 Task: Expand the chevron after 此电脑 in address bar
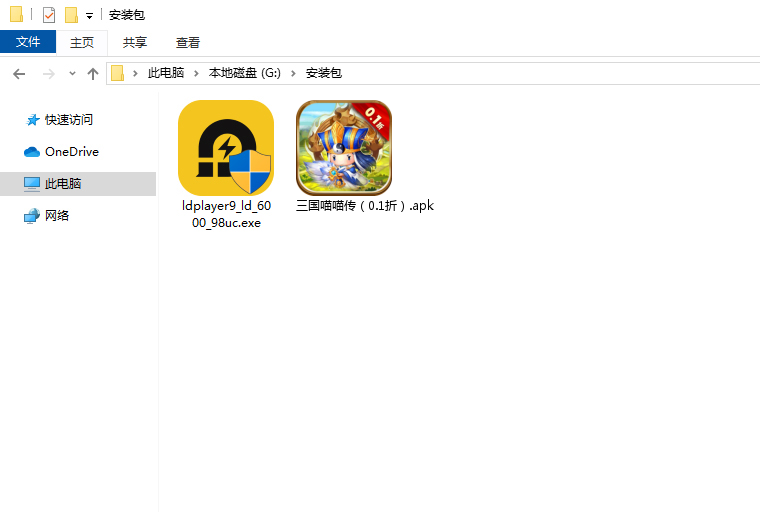199,74
